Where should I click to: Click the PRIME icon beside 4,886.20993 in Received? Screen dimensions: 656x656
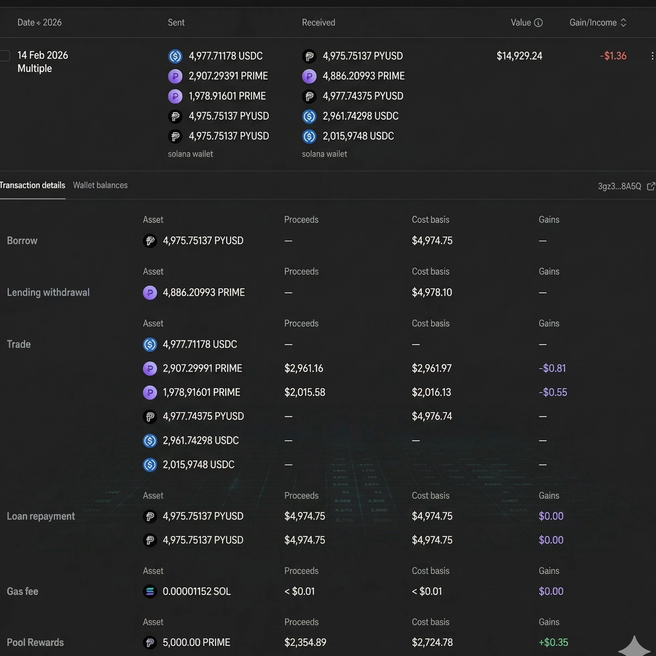pyautogui.click(x=309, y=76)
